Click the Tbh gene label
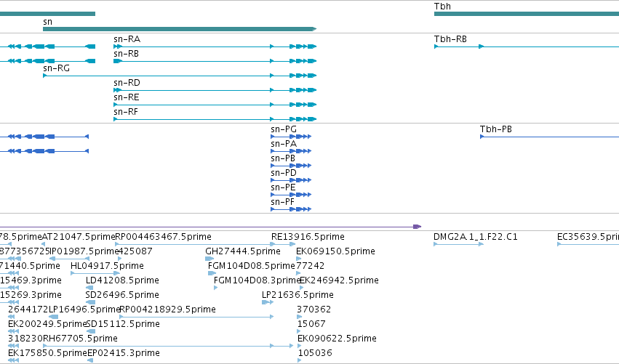Viewport: 619px width, 364px height. [442, 7]
